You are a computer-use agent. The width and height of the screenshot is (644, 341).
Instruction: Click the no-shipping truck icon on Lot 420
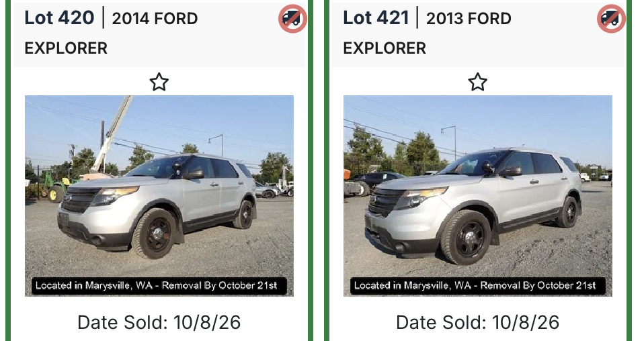292,19
